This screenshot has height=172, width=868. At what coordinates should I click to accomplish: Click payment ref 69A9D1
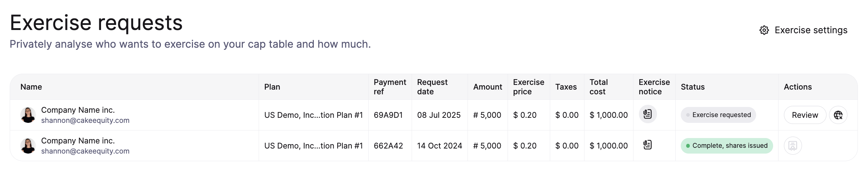[388, 115]
